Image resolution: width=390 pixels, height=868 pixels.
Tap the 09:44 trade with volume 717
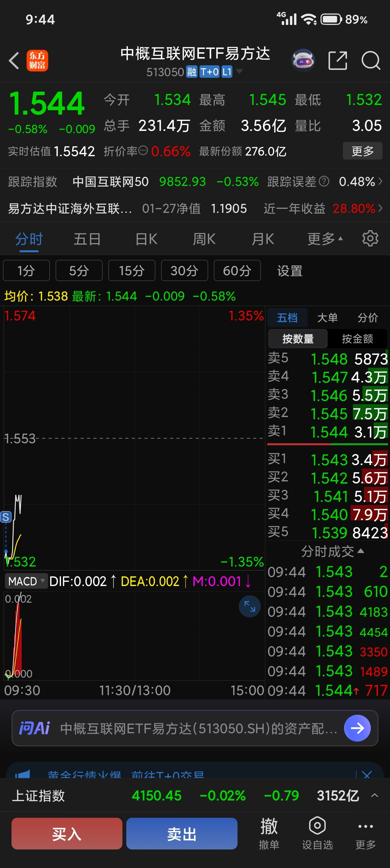[328, 690]
